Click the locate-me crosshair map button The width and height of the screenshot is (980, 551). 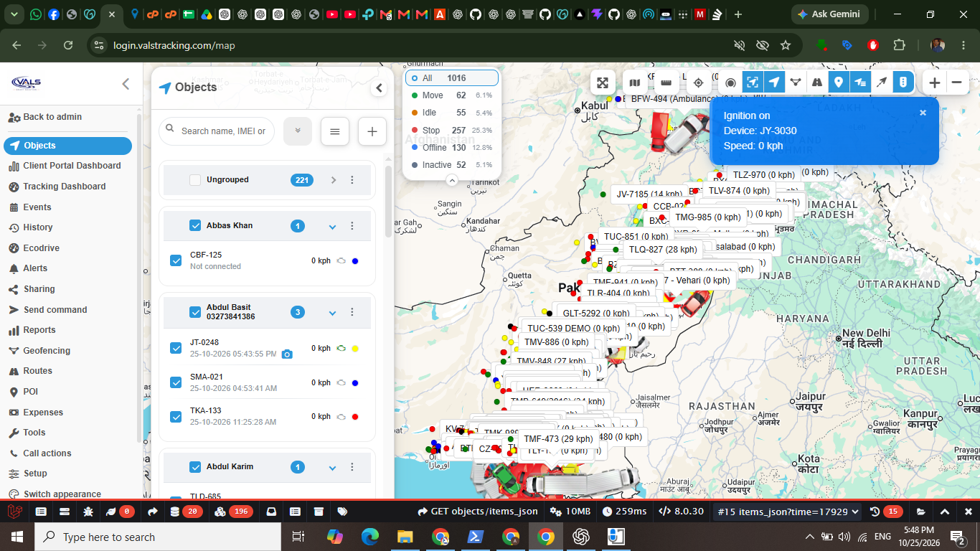[699, 83]
